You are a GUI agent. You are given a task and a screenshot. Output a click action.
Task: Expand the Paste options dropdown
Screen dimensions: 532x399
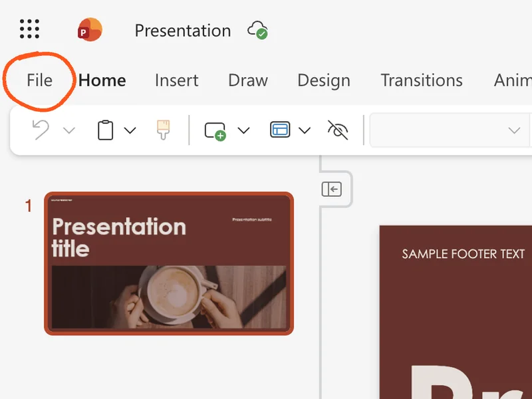coord(130,130)
